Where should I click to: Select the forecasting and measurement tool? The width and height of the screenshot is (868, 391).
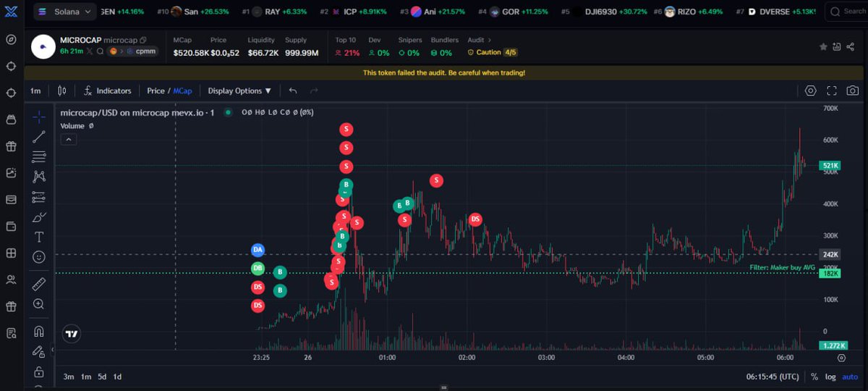click(39, 197)
